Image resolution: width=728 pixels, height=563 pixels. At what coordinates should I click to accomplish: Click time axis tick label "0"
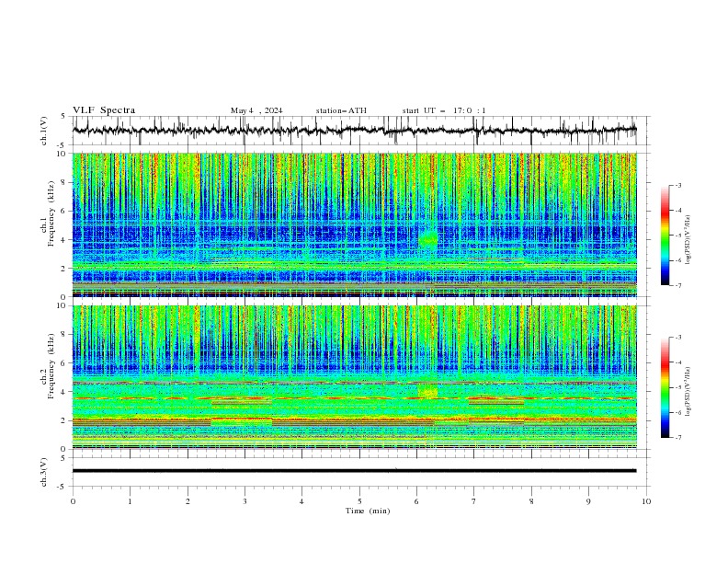coord(73,501)
